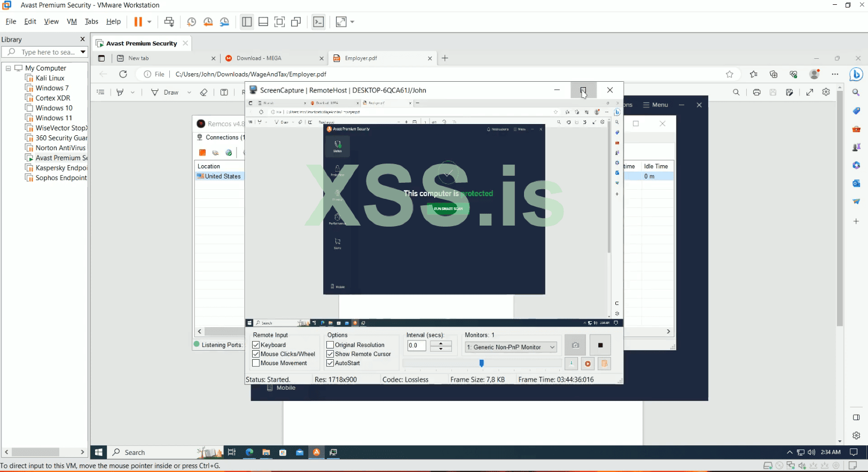
Task: Pause the VM with the orange suspend icon
Action: point(138,22)
